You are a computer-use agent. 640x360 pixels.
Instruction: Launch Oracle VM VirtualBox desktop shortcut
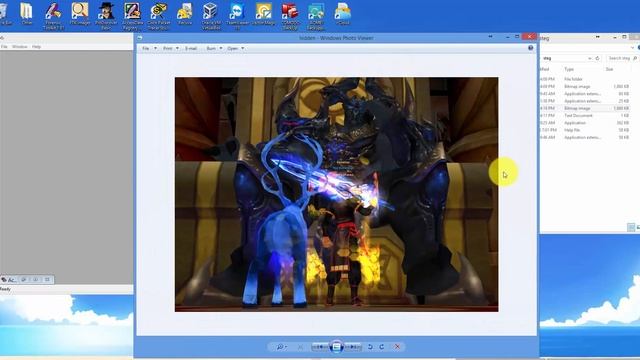(x=211, y=16)
